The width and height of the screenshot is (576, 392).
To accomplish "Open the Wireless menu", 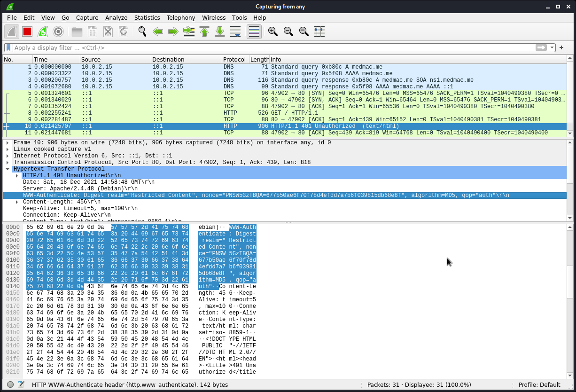I will (214, 17).
